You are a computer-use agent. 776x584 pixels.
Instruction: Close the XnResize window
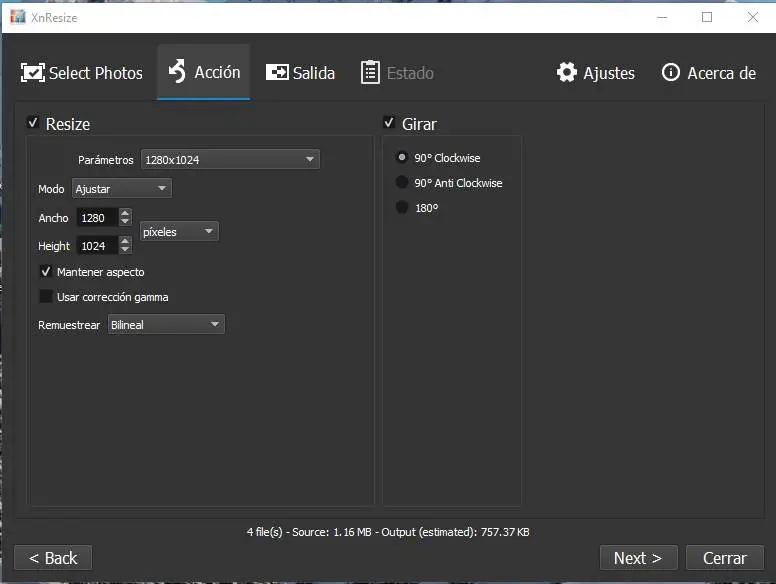(753, 17)
